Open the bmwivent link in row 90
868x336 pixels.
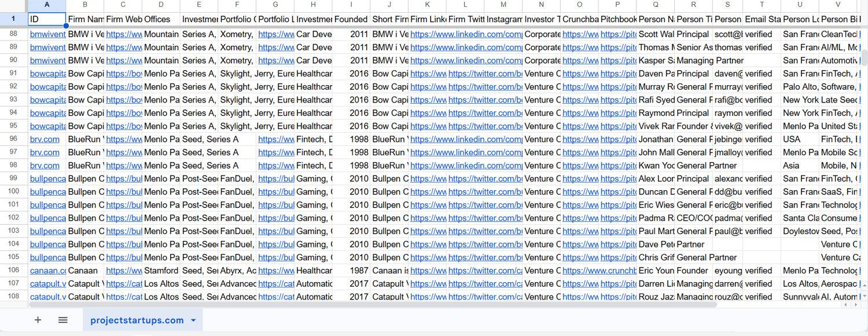[x=48, y=60]
